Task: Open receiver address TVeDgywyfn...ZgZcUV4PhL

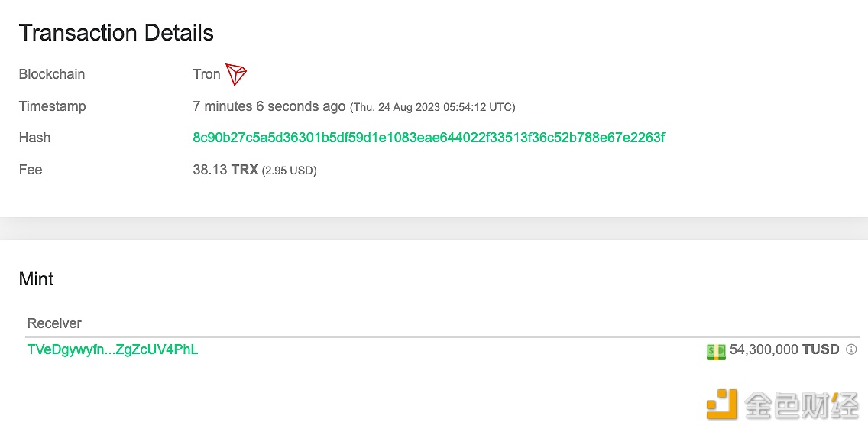Action: point(112,349)
